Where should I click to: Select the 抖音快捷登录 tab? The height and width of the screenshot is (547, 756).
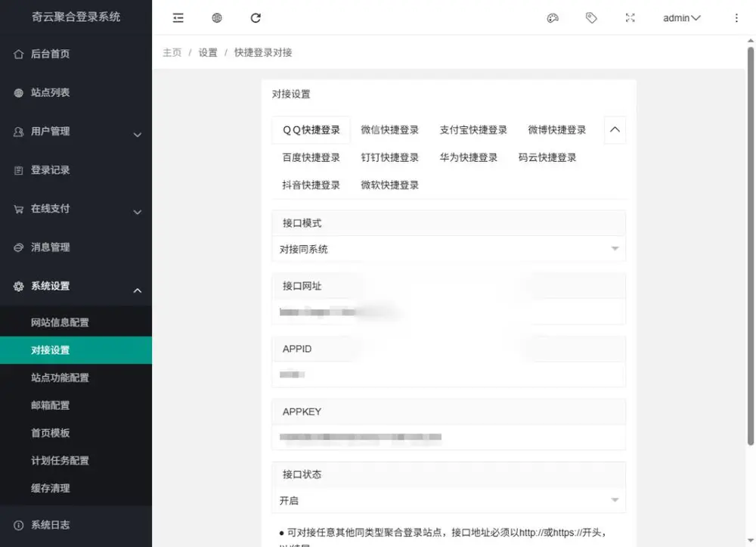coord(311,185)
